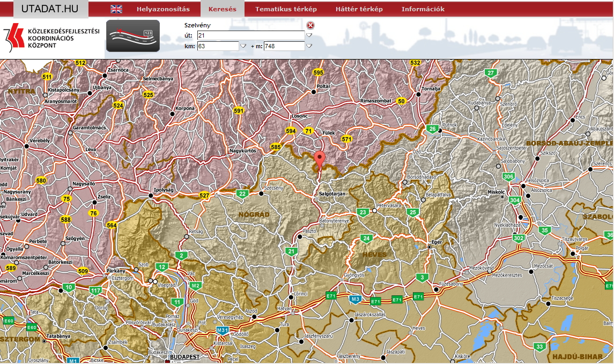The width and height of the screenshot is (614, 364).
Task: Click the red location pin on map
Action: pyautogui.click(x=320, y=159)
